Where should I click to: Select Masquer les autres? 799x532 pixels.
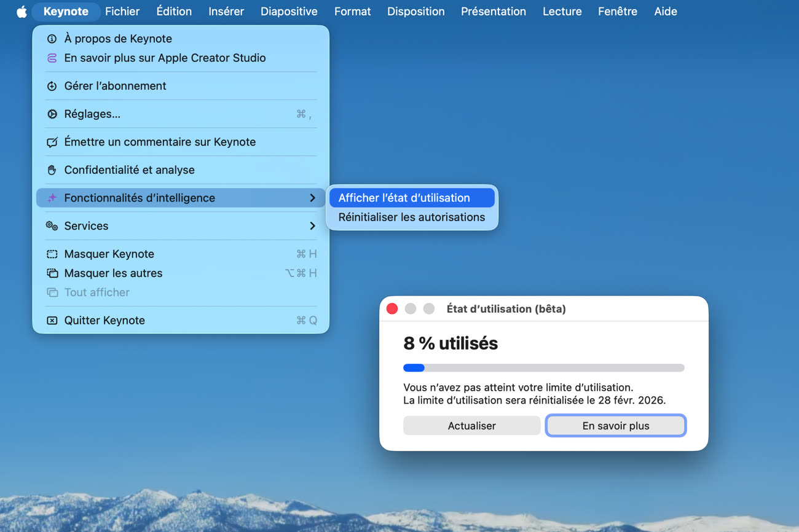(x=113, y=273)
